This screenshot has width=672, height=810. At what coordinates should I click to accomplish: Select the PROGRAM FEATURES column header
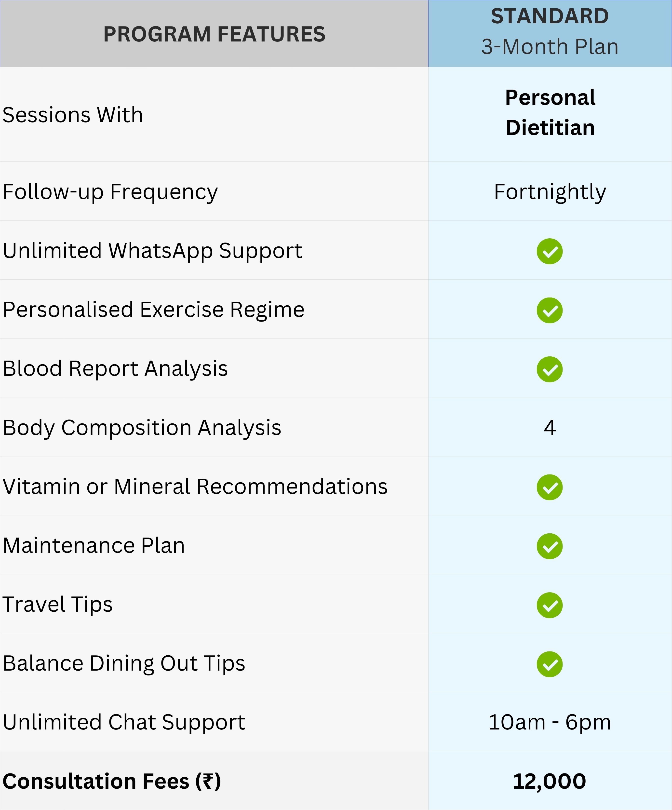[214, 34]
